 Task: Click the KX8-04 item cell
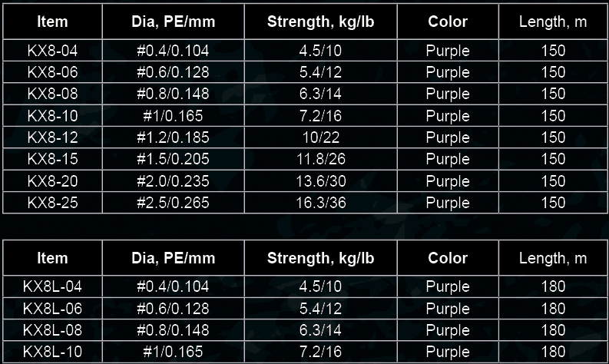pos(52,50)
